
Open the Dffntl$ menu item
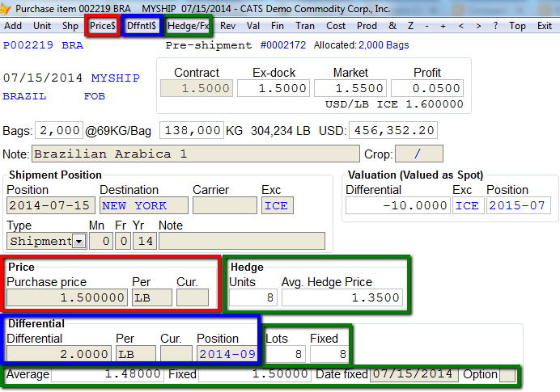pyautogui.click(x=142, y=26)
